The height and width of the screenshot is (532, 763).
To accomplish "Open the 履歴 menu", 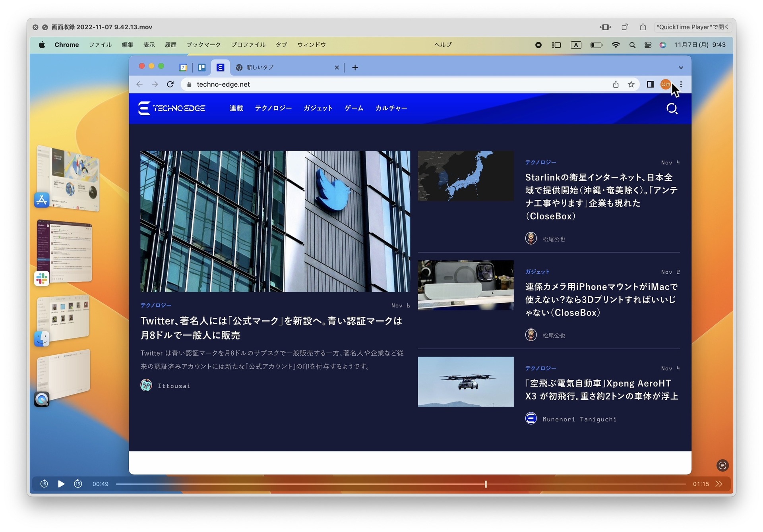I will 170,45.
